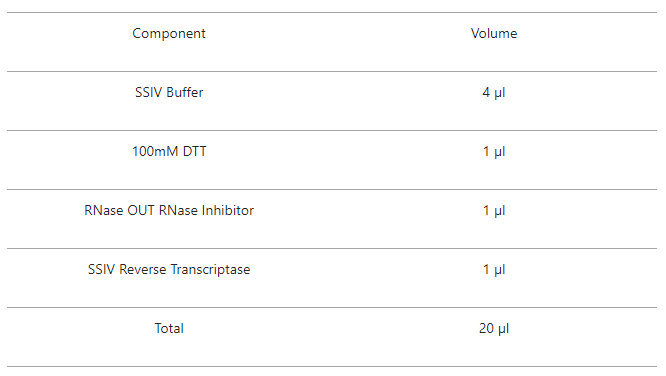The height and width of the screenshot is (376, 666).
Task: Select RNase OUT RNase Inhibitor text
Action: [169, 210]
